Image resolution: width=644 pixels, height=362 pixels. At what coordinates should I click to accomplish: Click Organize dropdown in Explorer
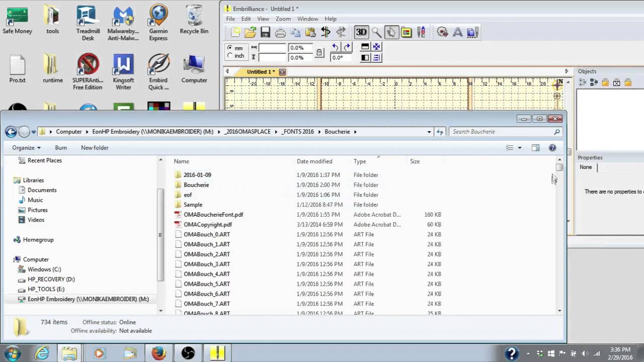tap(27, 148)
